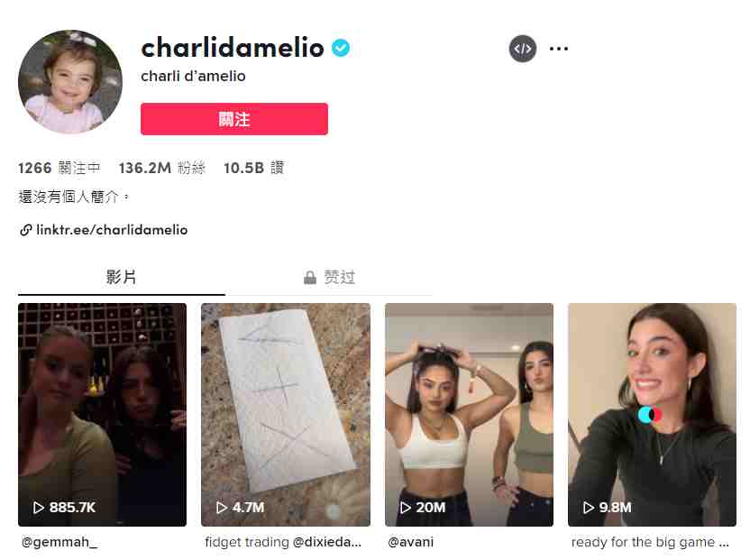Open charlidamelio's profile avatar picture
This screenshot has width=750, height=560.
click(x=70, y=81)
